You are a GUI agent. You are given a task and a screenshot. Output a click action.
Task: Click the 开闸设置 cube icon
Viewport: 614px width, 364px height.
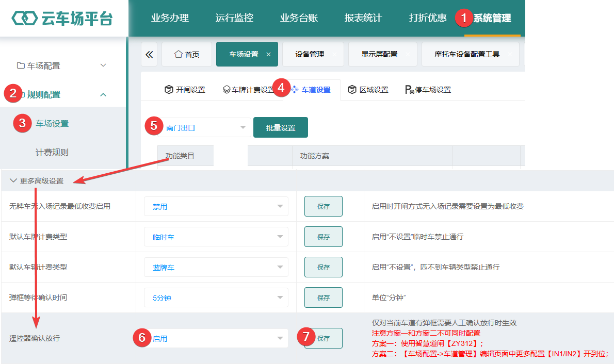point(169,90)
